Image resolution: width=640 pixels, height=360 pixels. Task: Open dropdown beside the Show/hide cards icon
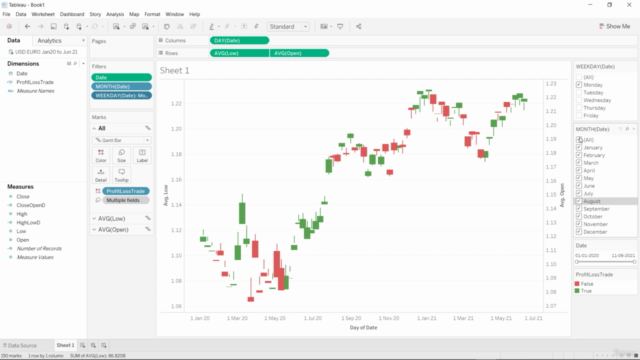pyautogui.click(x=331, y=27)
